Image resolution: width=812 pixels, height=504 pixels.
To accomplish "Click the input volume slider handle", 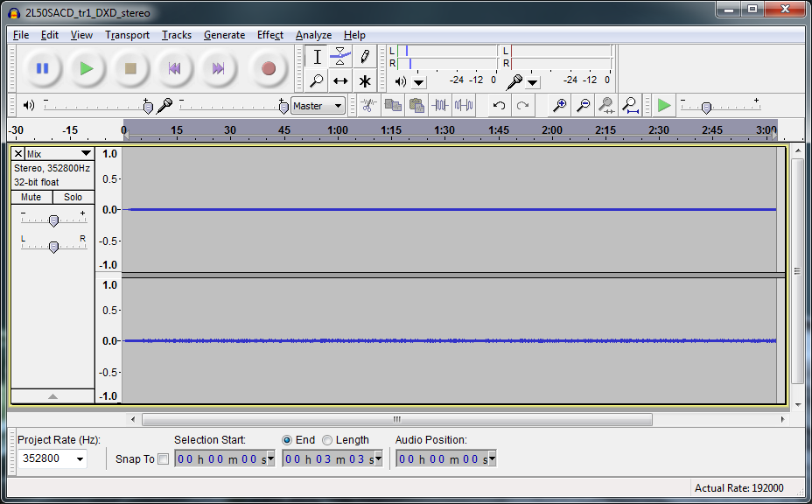I will (283, 108).
